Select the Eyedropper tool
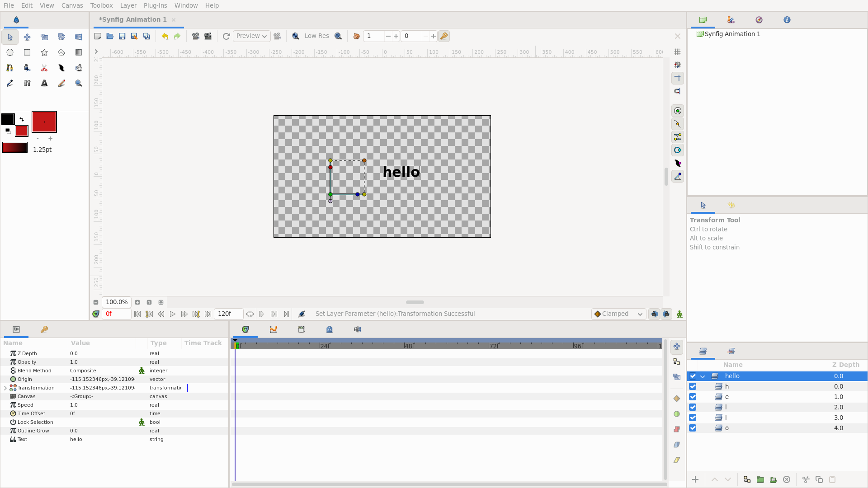The image size is (868, 488). 10,83
